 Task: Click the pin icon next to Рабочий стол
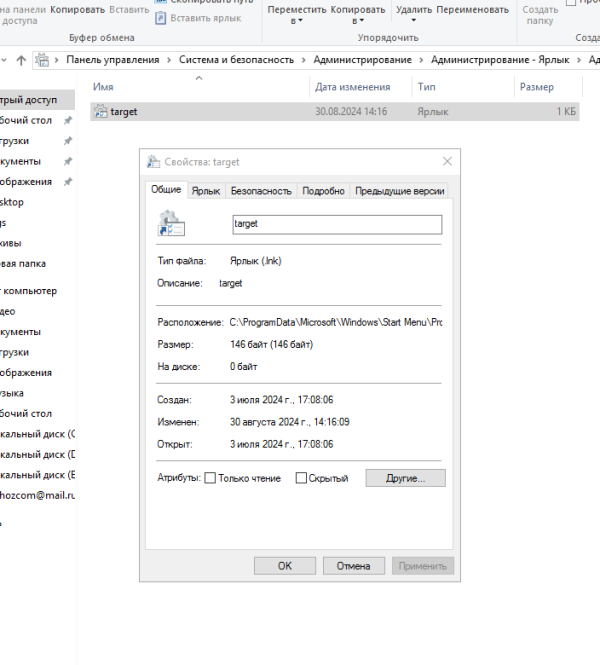[68, 120]
